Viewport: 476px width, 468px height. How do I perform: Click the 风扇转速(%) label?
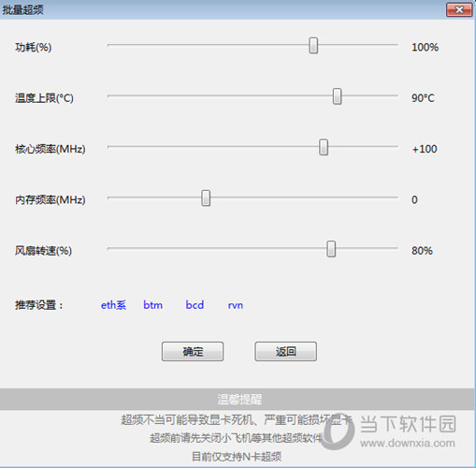(43, 251)
